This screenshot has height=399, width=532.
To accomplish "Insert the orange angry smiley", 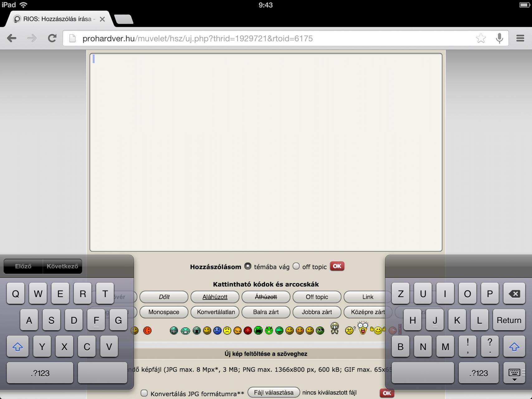I will pos(237,330).
